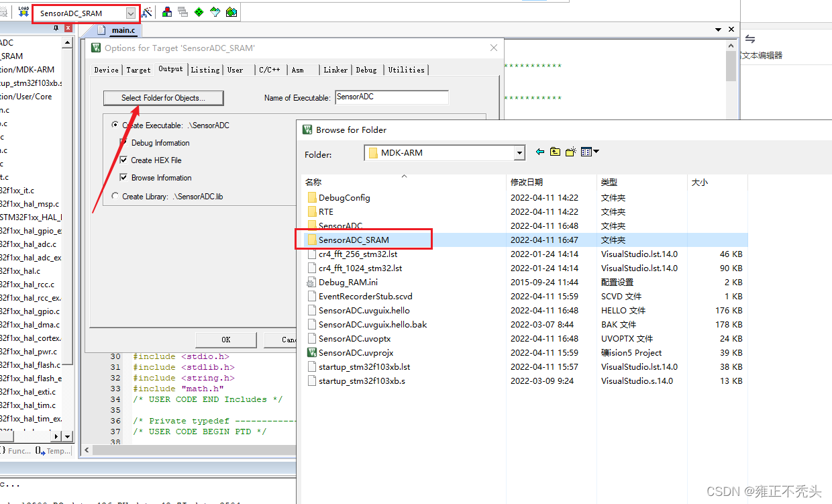
Task: Click the Download (LOAD) toolbar icon
Action: pyautogui.click(x=23, y=12)
